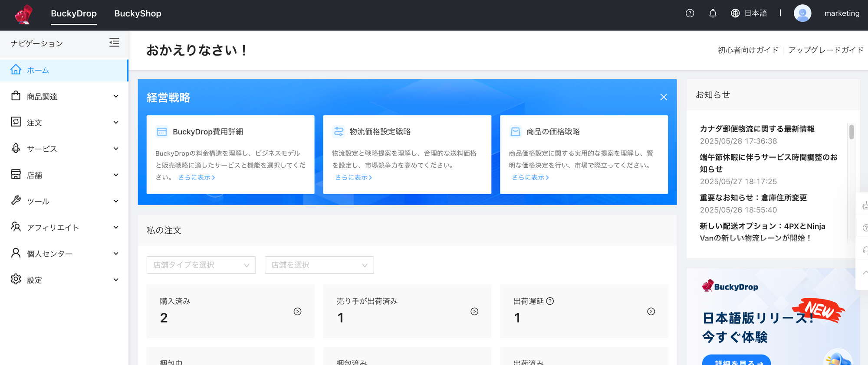Expand the アフィリエイト menu chevron
The width and height of the screenshot is (868, 365).
(x=116, y=227)
